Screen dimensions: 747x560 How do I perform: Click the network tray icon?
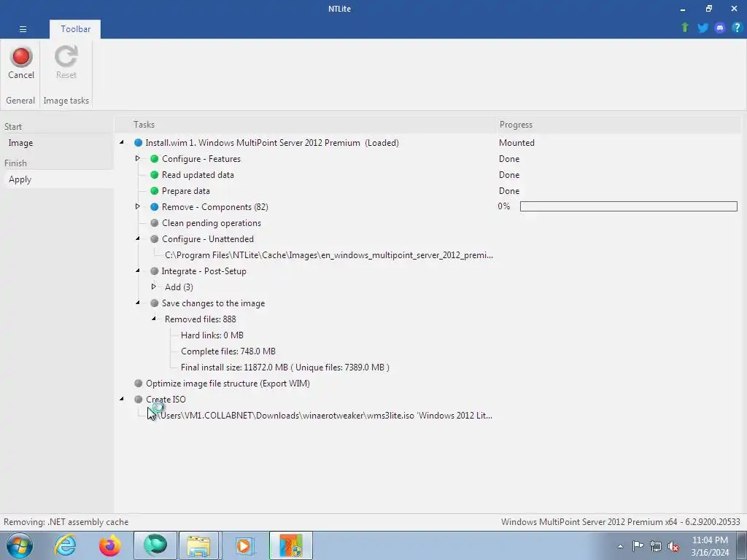point(656,546)
